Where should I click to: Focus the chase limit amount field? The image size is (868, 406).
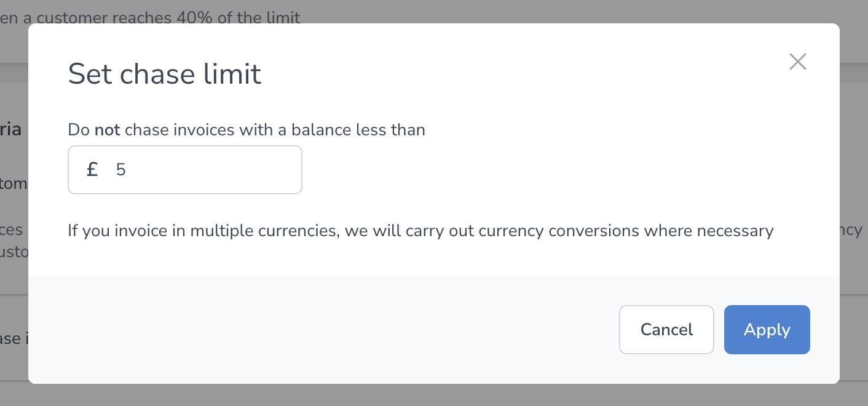click(185, 170)
